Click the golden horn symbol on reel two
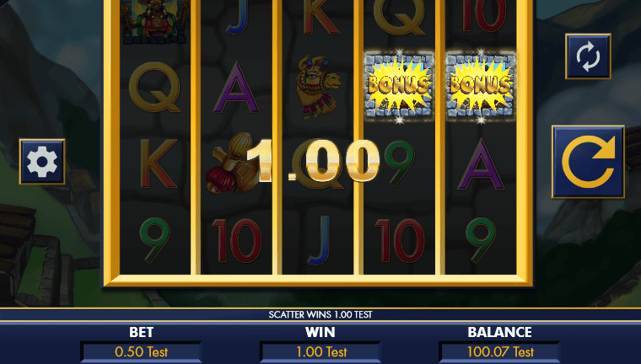641x364 pixels. point(231,163)
